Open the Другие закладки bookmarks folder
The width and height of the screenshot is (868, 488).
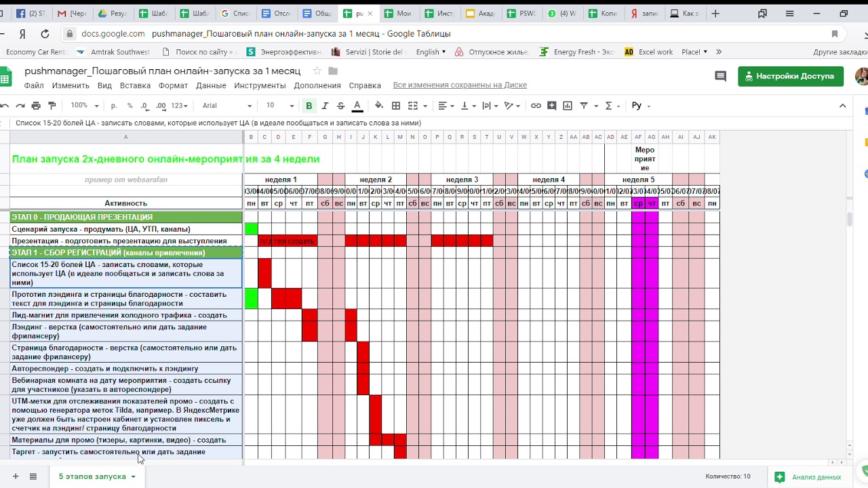(840, 52)
